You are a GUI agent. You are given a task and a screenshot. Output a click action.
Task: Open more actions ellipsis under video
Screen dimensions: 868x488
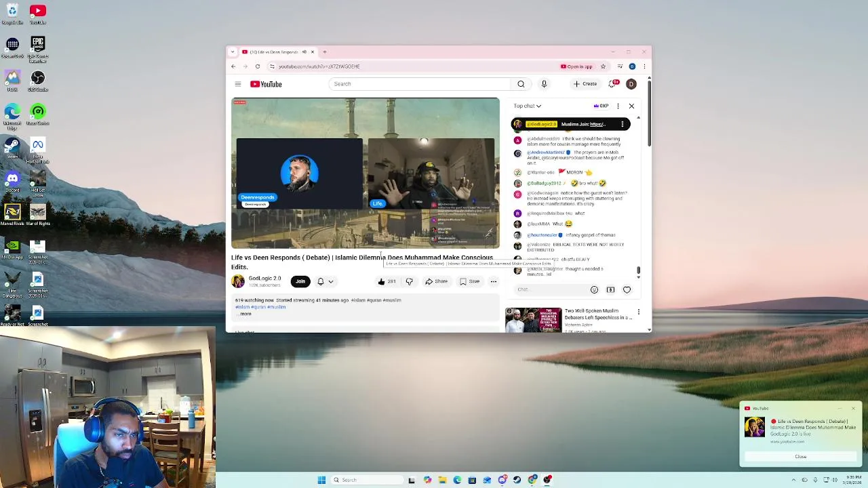494,281
